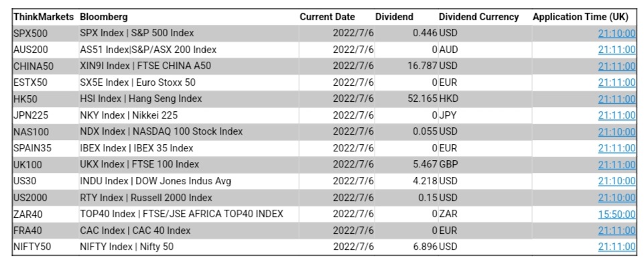Open the CHINA50 row's 21:11:00 link
This screenshot has width=644, height=262.
(x=617, y=66)
